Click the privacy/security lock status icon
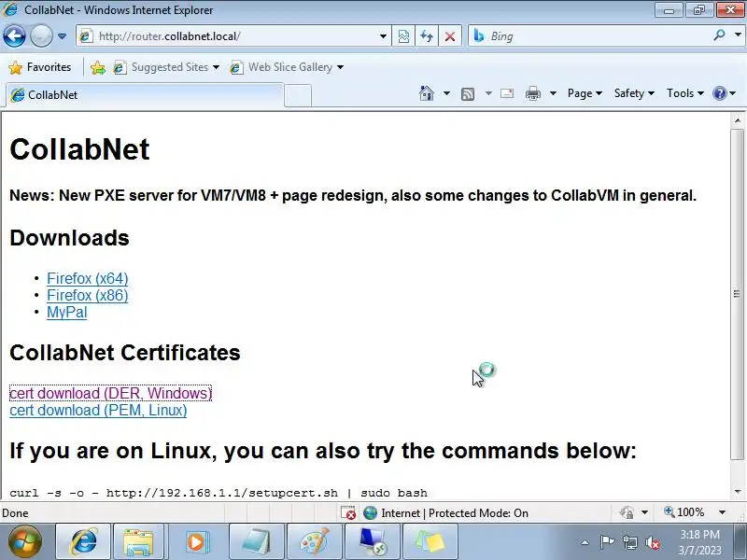Image resolution: width=747 pixels, height=560 pixels. (627, 512)
